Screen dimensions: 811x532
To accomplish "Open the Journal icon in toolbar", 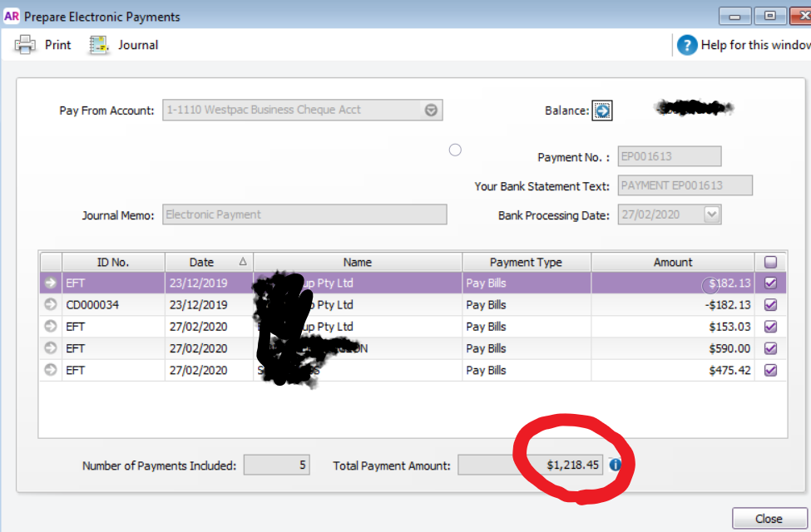I will 100,45.
